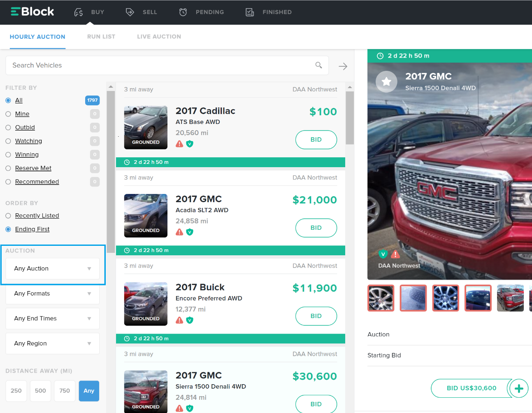Select the Recommended filter radio button
532x413 pixels.
click(x=8, y=182)
